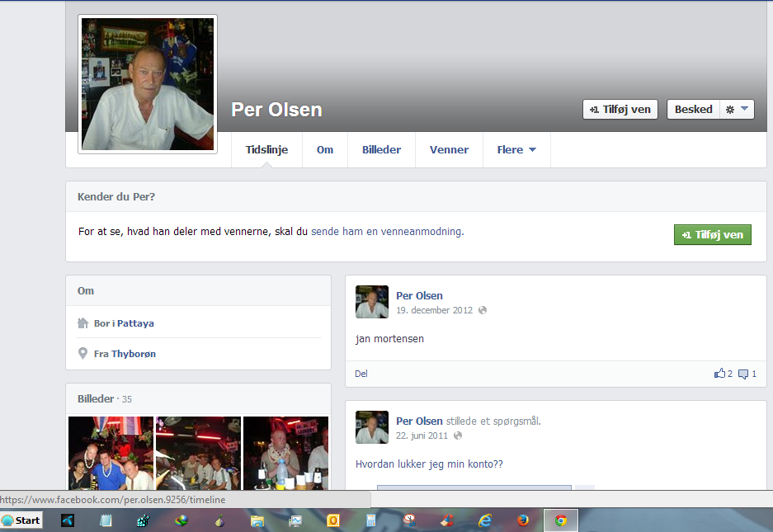This screenshot has height=532, width=773.
Task: Open the Outlook icon in taskbar
Action: (x=333, y=520)
